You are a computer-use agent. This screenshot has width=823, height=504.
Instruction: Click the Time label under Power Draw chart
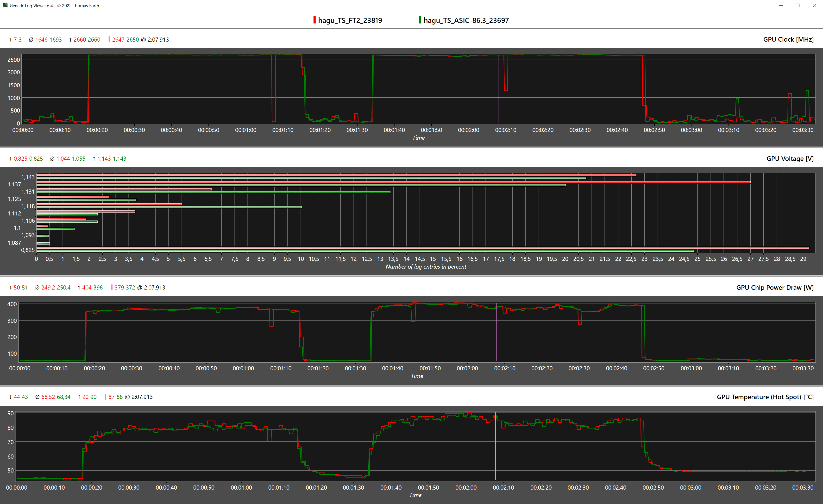click(417, 376)
